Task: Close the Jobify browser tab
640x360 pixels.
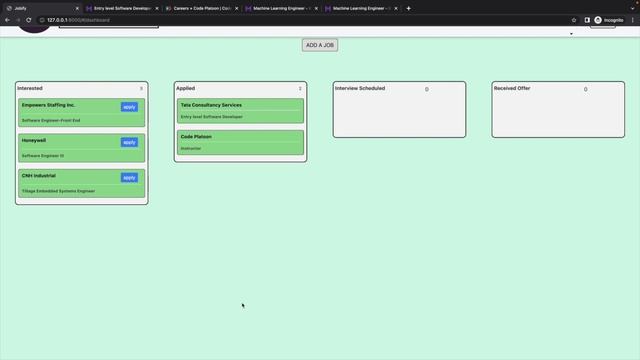Action: [77, 9]
